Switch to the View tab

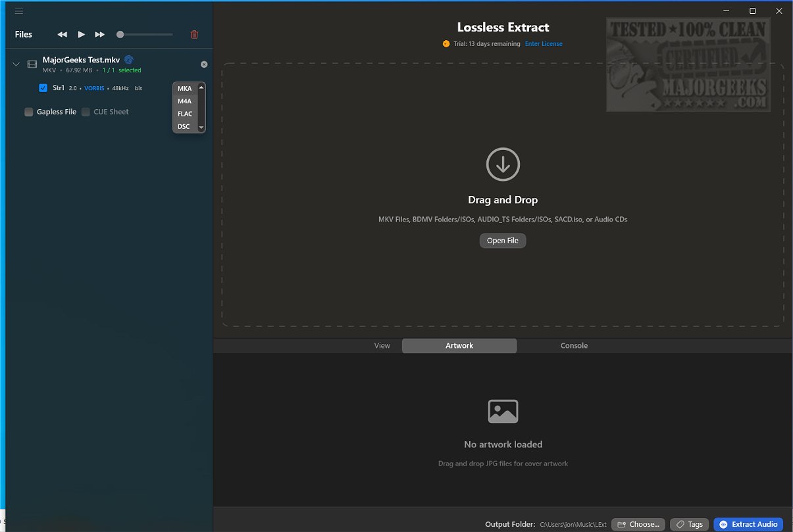coord(382,345)
